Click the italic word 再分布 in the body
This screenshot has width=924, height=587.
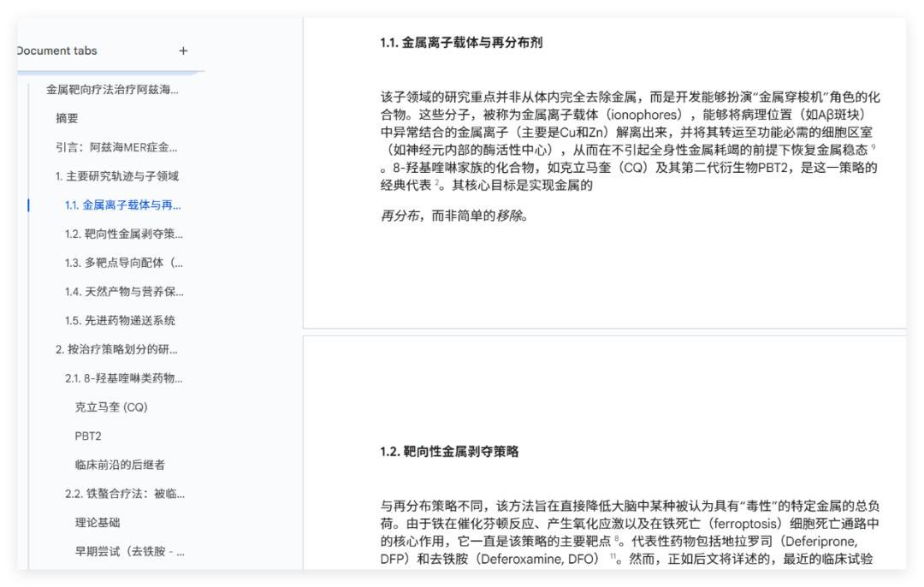[400, 216]
